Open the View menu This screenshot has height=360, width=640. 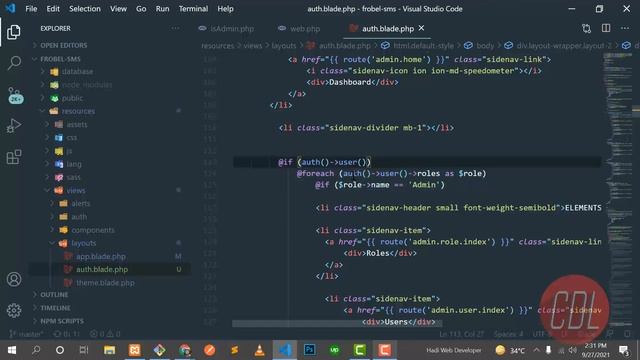tap(118, 9)
